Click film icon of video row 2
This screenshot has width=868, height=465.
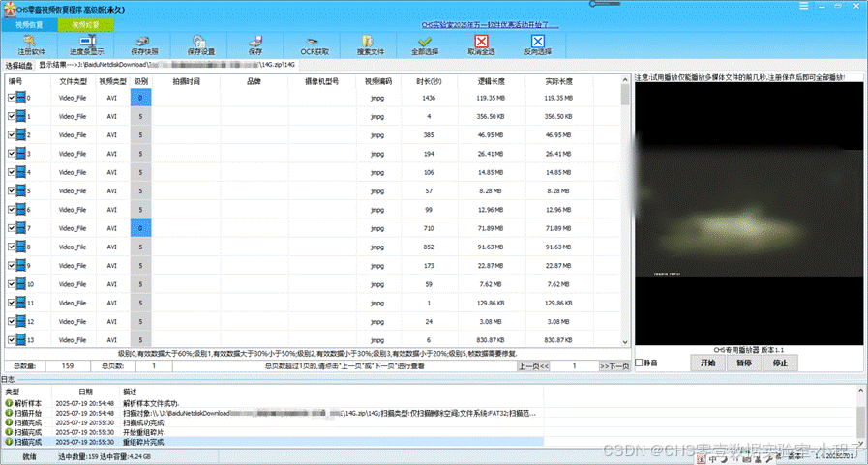[x=21, y=135]
